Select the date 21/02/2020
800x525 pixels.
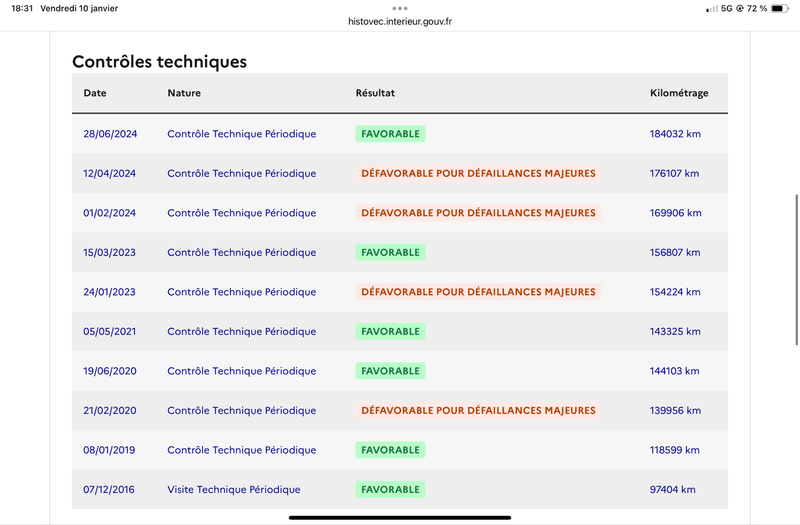(110, 411)
